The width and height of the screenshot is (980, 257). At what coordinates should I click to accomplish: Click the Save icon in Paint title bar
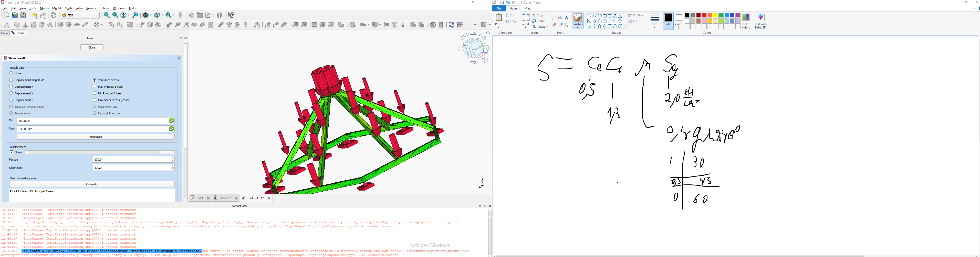[x=502, y=3]
